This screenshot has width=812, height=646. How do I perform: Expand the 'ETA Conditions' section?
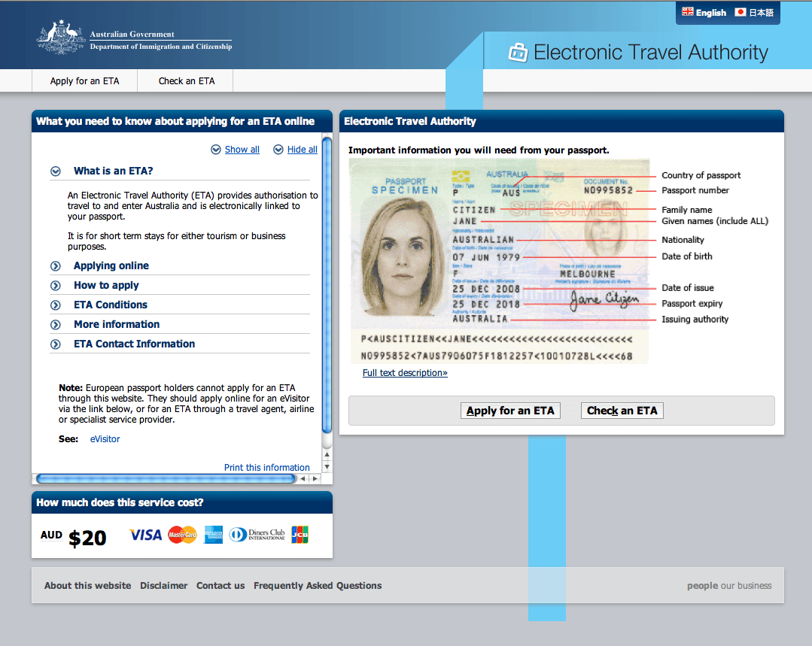coord(56,305)
